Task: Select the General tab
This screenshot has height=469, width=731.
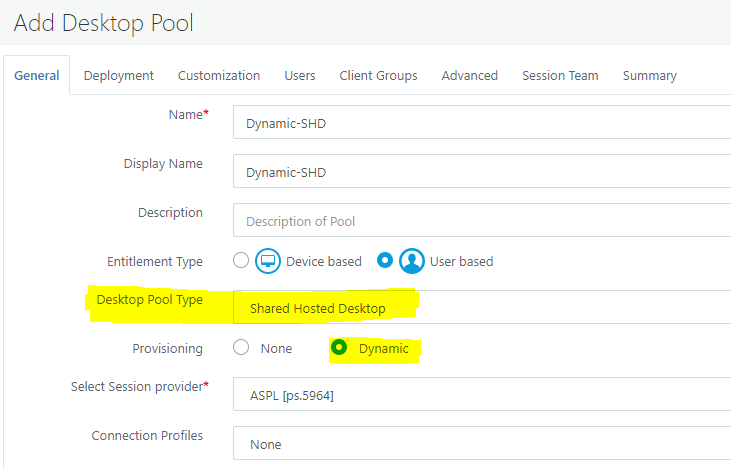Action: point(37,76)
